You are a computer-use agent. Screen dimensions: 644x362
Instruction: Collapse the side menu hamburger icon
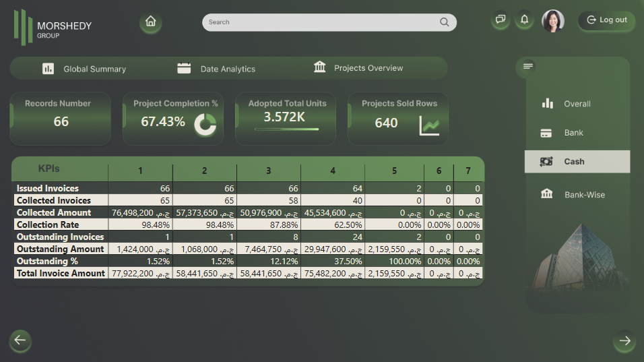click(x=528, y=66)
